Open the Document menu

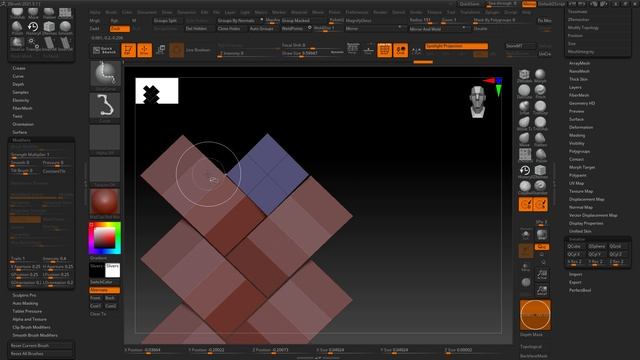147,12
